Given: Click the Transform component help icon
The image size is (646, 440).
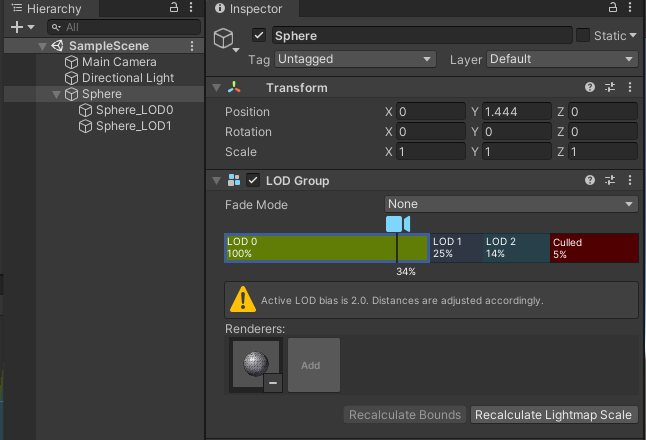Looking at the screenshot, I should coord(590,88).
